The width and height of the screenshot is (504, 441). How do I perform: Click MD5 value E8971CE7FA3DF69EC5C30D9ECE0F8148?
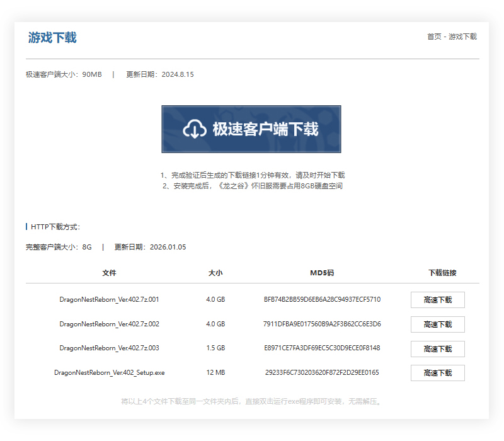322,348
